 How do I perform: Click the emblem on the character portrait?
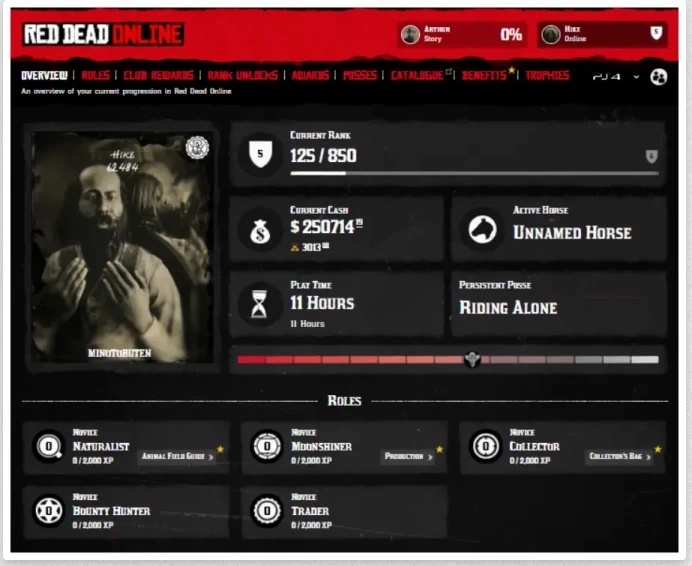pyautogui.click(x=197, y=147)
